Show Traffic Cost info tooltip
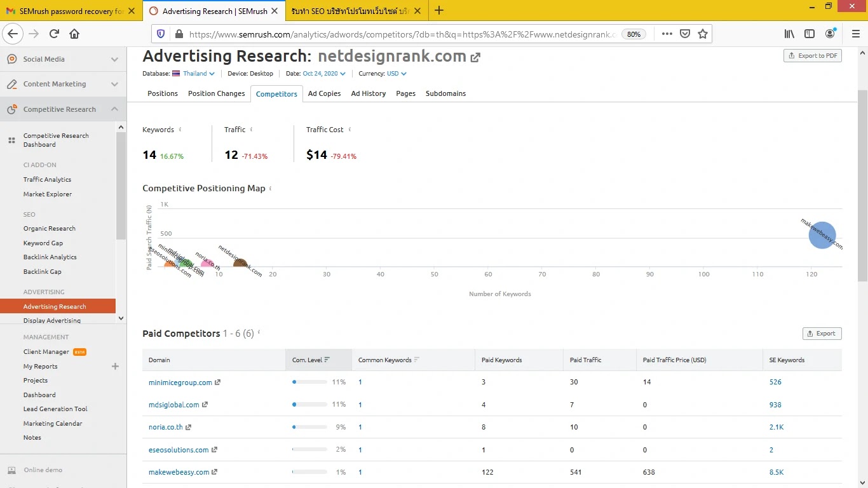Viewport: 868px width, 488px height. point(349,130)
